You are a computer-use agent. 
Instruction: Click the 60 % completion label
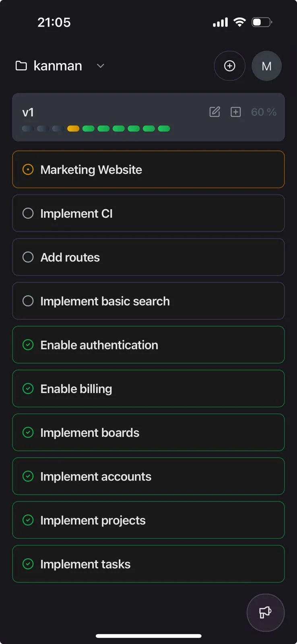pos(264,112)
